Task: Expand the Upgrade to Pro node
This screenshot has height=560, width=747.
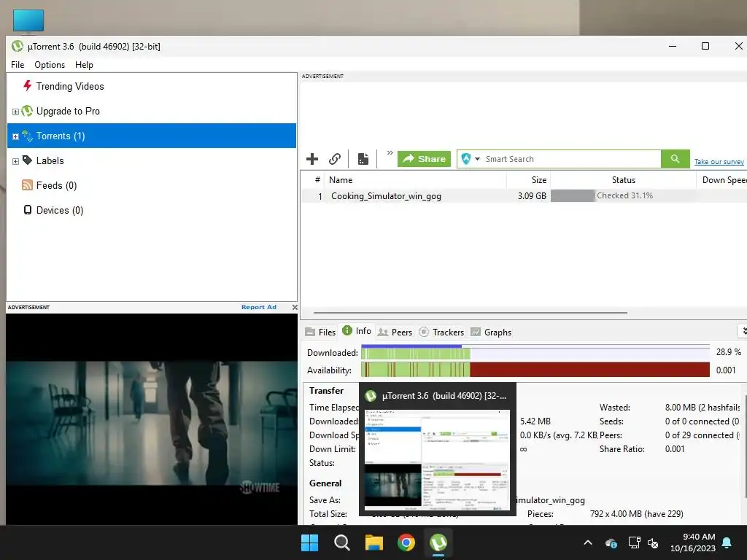Action: (x=15, y=112)
